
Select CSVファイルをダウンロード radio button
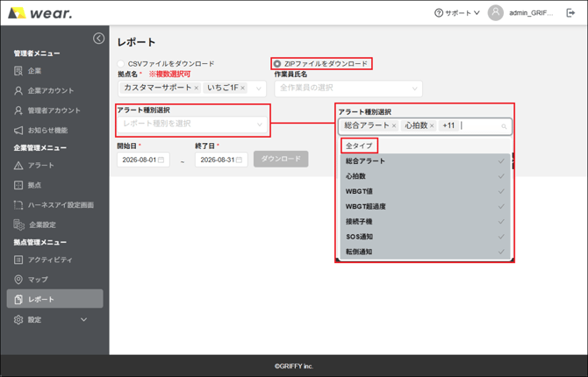(121, 64)
